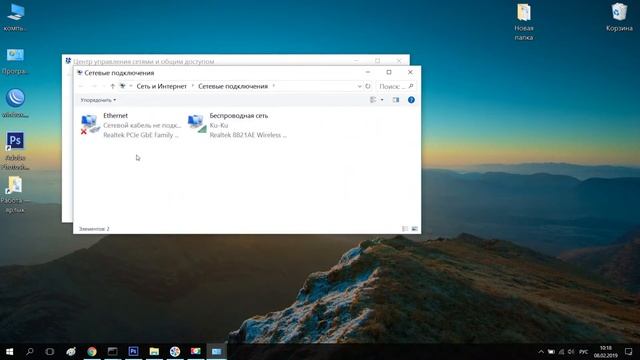Click the active control panel taskbar button
640x360 pixels.
(216, 351)
